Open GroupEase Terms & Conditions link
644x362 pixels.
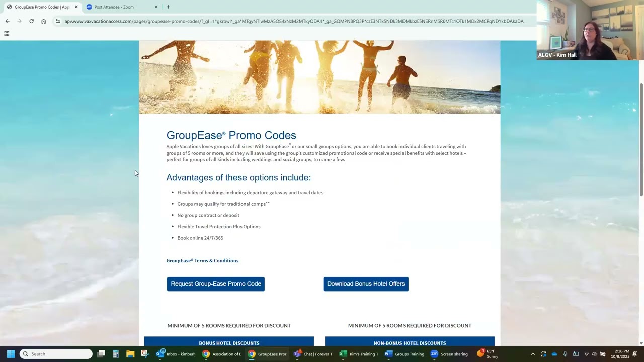point(202,260)
